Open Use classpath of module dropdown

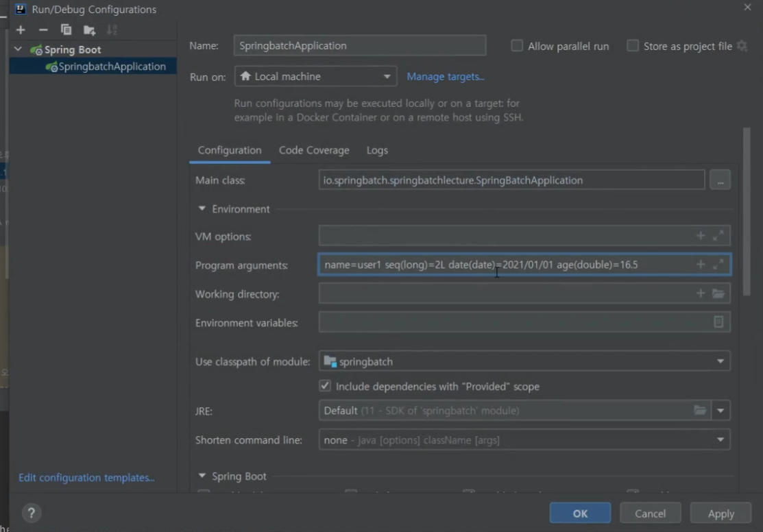coord(524,361)
